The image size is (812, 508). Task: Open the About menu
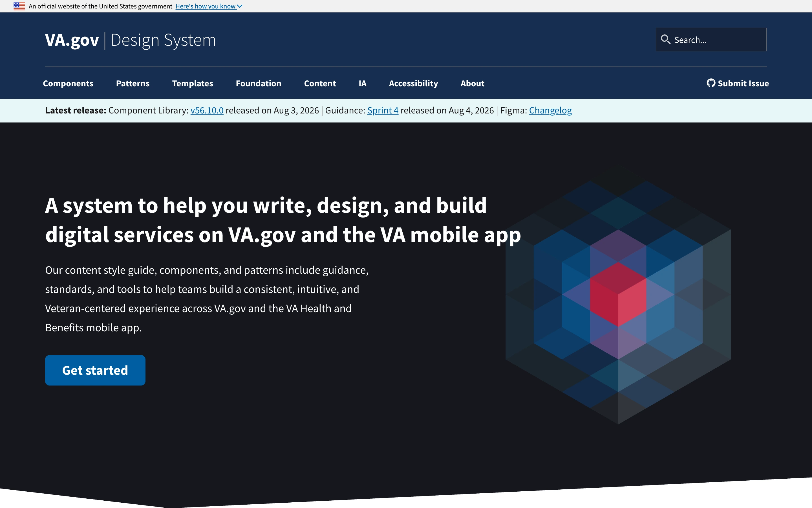[473, 83]
